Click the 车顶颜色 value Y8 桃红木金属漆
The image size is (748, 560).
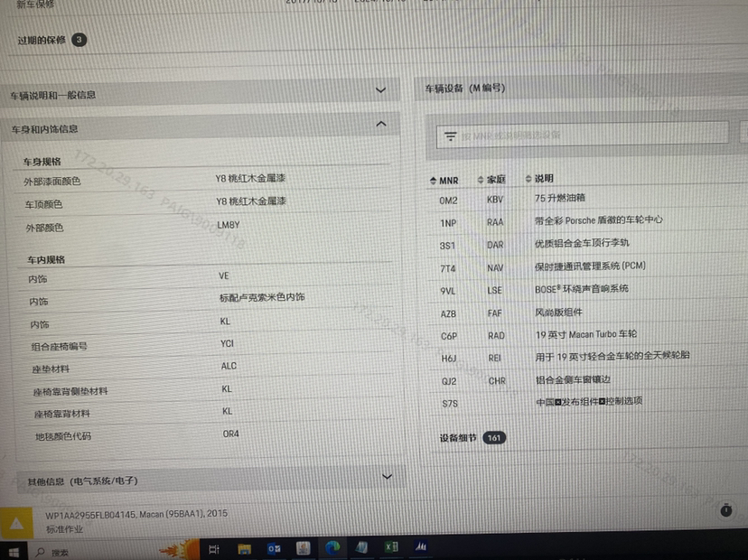(251, 201)
